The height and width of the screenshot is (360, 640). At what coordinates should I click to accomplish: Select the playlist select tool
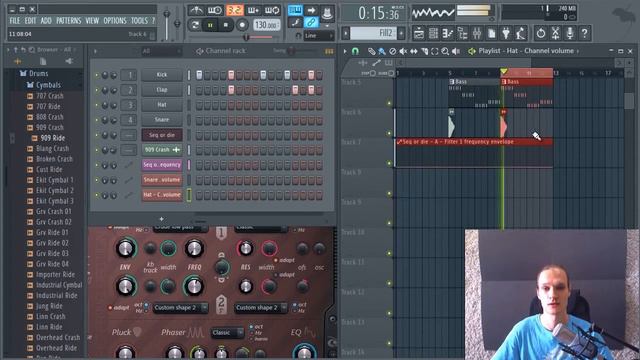[435, 51]
